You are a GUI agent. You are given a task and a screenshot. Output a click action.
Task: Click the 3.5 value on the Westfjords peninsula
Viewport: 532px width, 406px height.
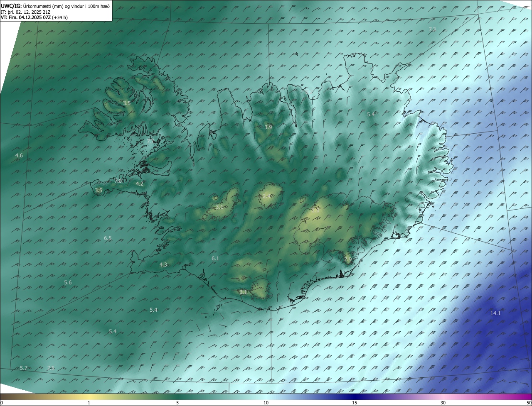click(x=127, y=103)
